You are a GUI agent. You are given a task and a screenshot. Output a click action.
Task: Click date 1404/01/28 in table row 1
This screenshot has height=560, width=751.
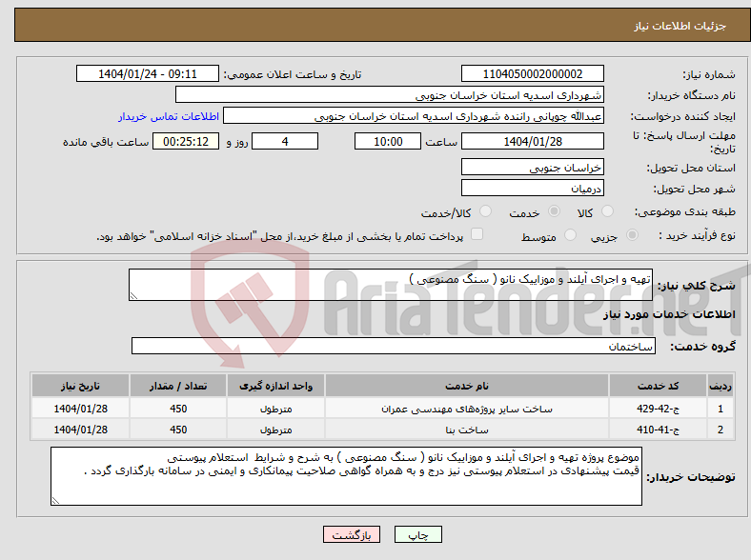tap(80, 409)
